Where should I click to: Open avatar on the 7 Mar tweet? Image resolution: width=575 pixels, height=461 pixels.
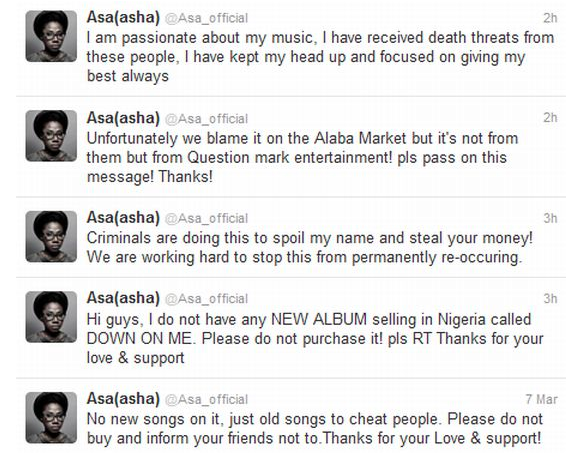pyautogui.click(x=51, y=417)
